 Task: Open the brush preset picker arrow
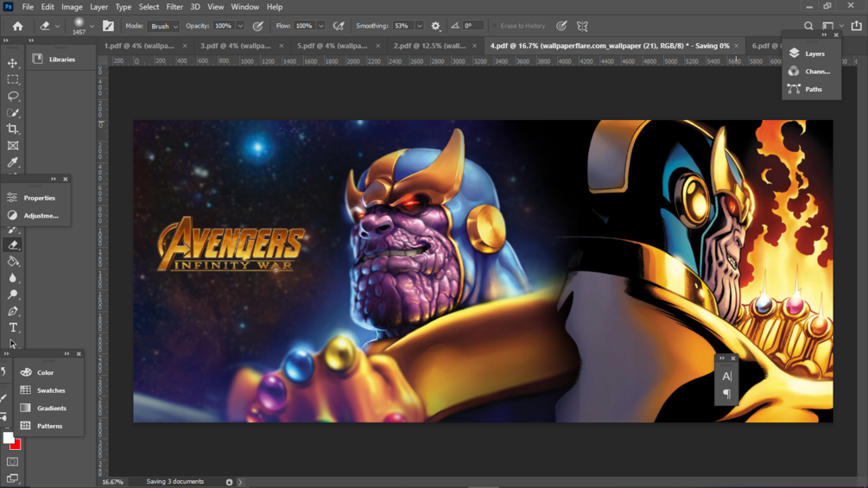92,26
